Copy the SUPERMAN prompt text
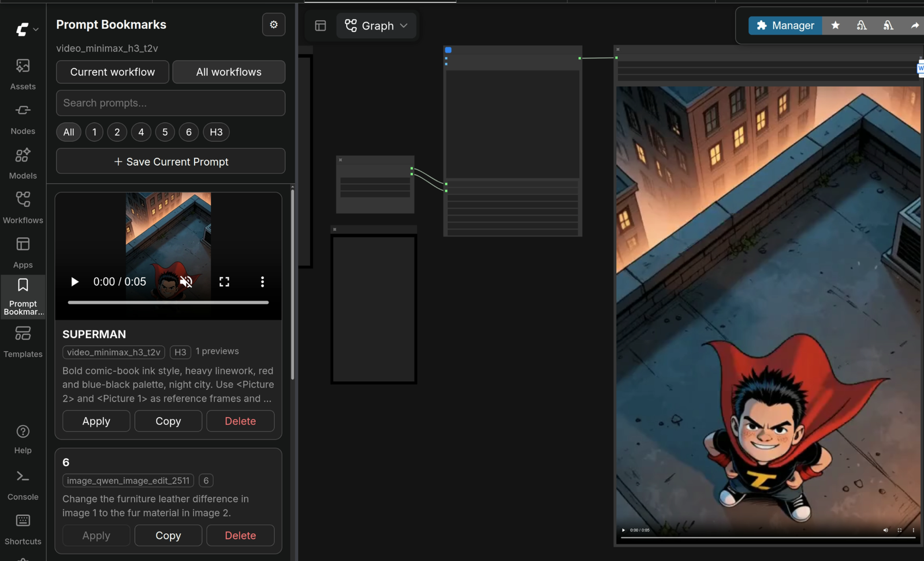924x561 pixels. (x=168, y=421)
